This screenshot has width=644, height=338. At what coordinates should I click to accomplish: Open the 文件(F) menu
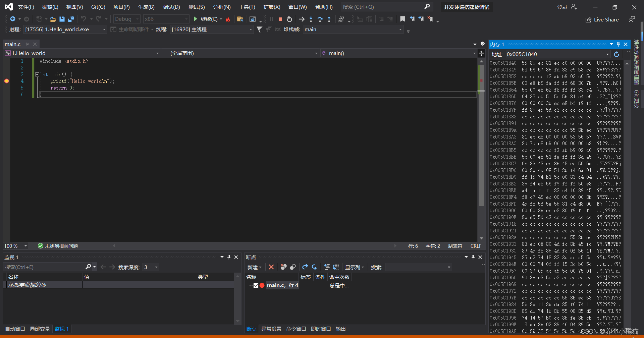pyautogui.click(x=26, y=7)
